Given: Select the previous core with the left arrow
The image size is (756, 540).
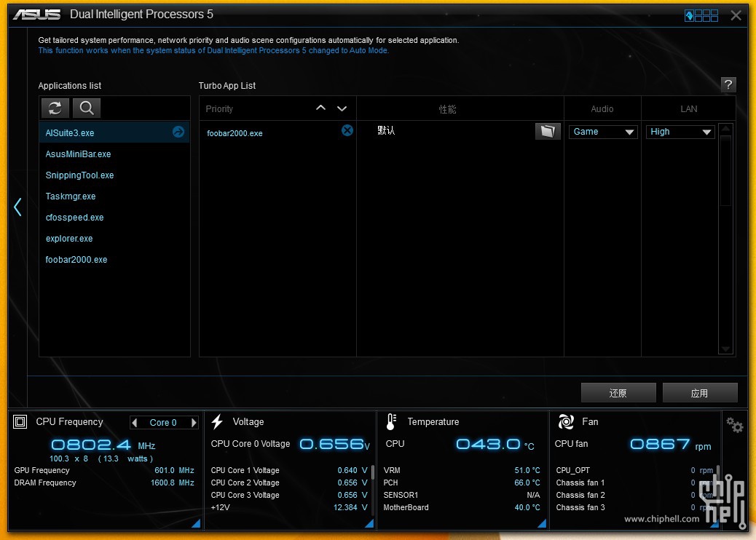Looking at the screenshot, I should (x=135, y=423).
